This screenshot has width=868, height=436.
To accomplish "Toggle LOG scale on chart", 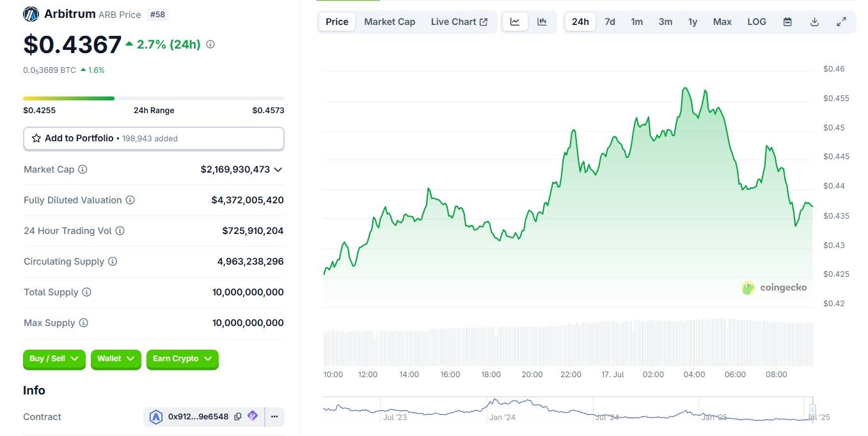I will [757, 22].
